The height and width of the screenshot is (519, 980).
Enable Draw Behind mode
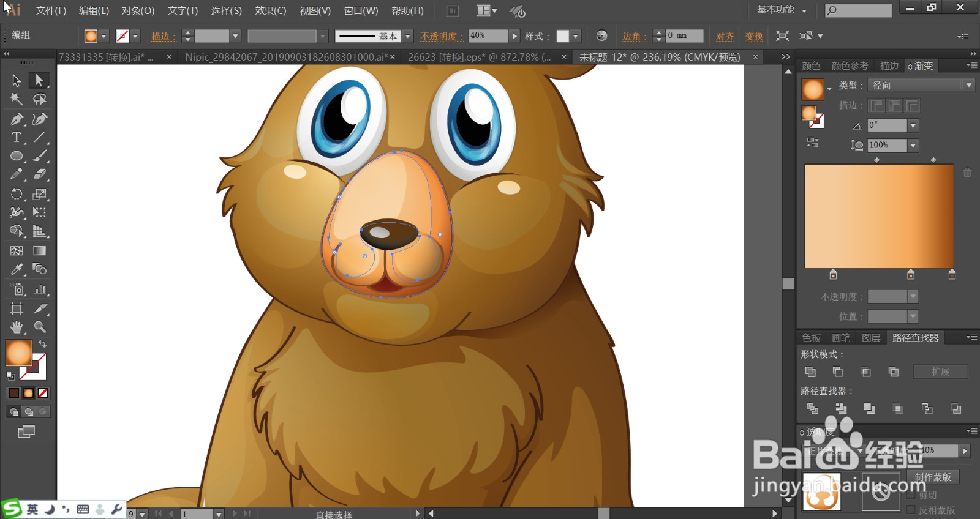click(x=28, y=412)
